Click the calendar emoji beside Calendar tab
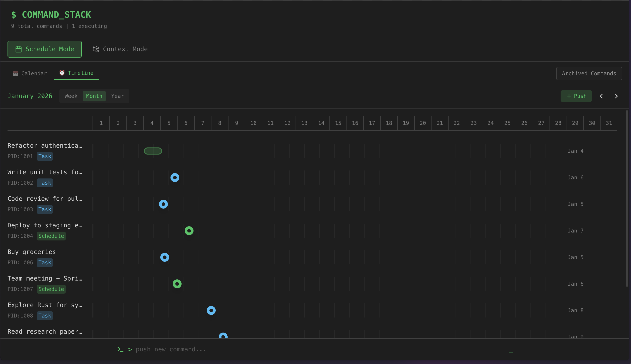 (15, 73)
